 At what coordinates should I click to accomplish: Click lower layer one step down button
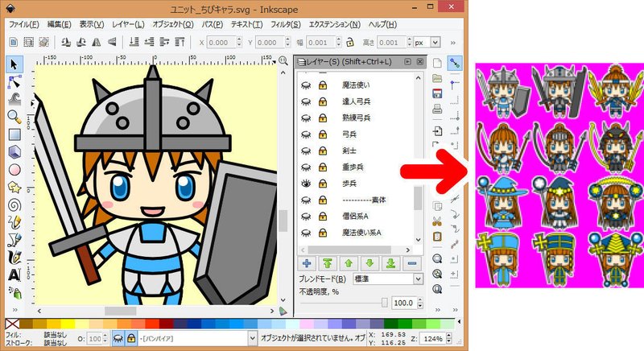(369, 263)
